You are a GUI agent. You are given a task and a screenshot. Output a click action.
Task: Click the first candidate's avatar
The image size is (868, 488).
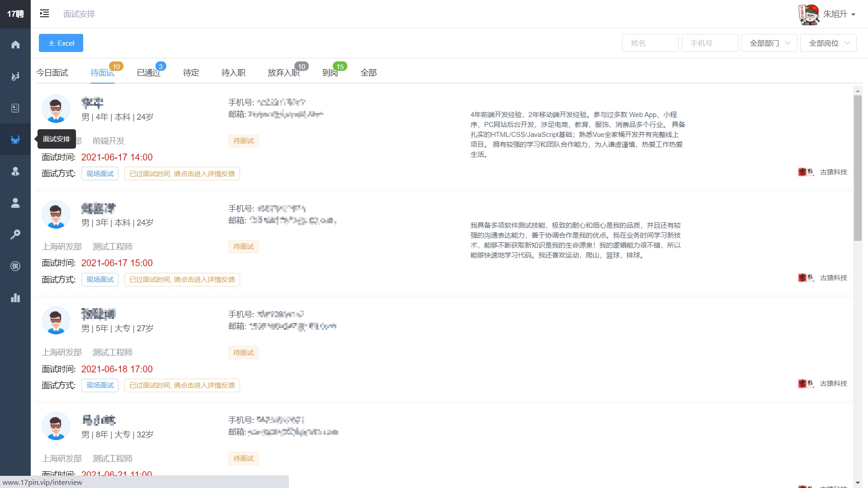56,109
